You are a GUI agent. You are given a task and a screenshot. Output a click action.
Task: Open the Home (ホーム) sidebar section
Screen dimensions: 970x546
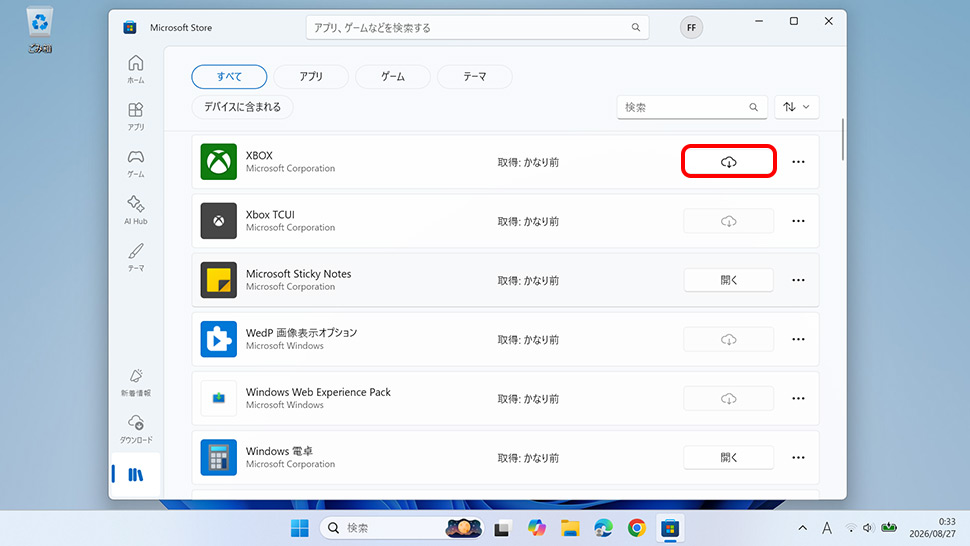point(135,69)
